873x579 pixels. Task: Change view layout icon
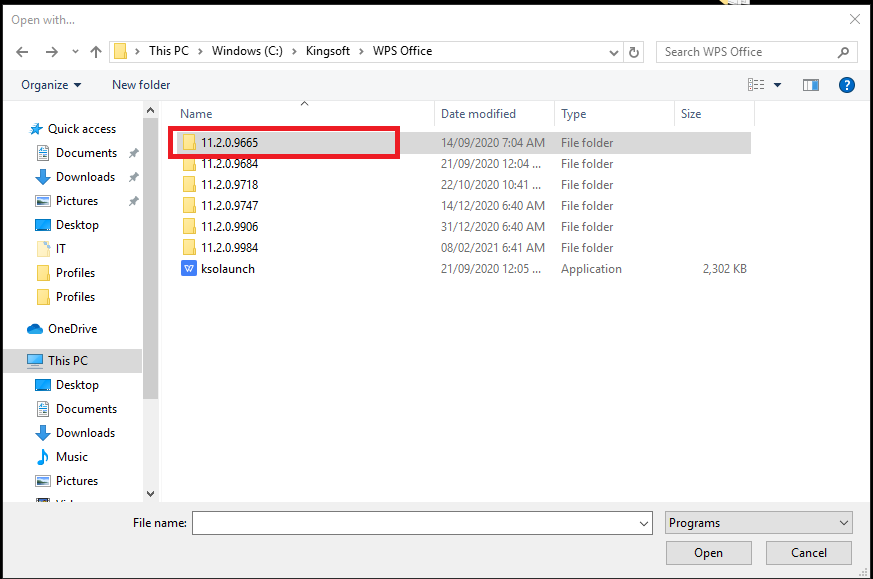point(756,85)
